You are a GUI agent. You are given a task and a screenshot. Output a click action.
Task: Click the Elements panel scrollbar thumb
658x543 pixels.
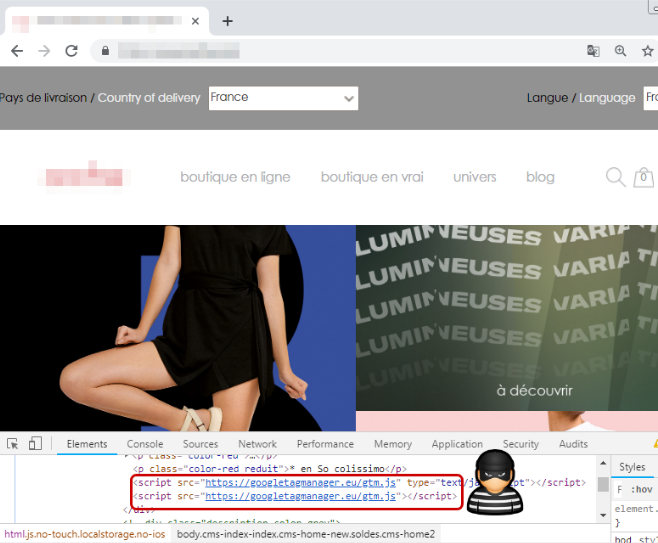tap(603, 484)
